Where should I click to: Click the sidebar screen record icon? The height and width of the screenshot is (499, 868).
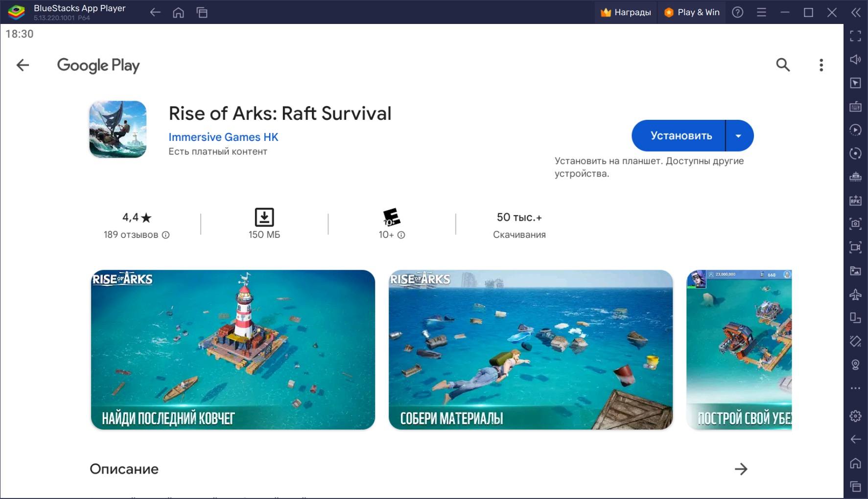855,247
